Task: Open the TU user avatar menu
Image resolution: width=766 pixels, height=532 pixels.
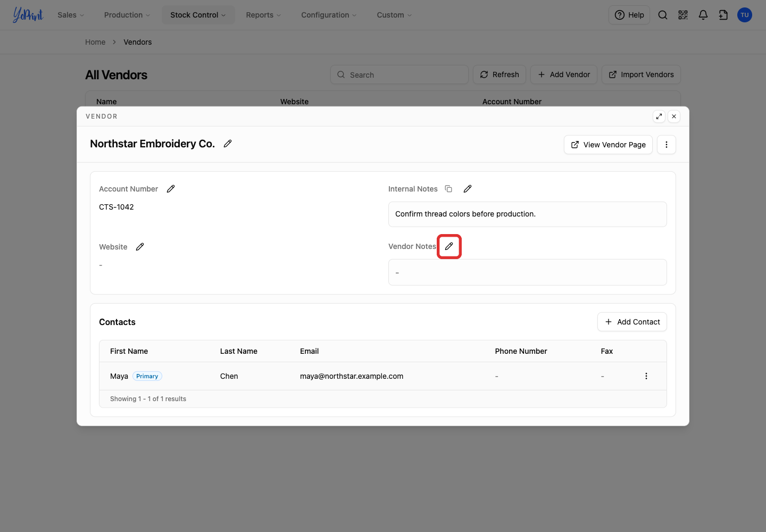Action: pos(745,15)
